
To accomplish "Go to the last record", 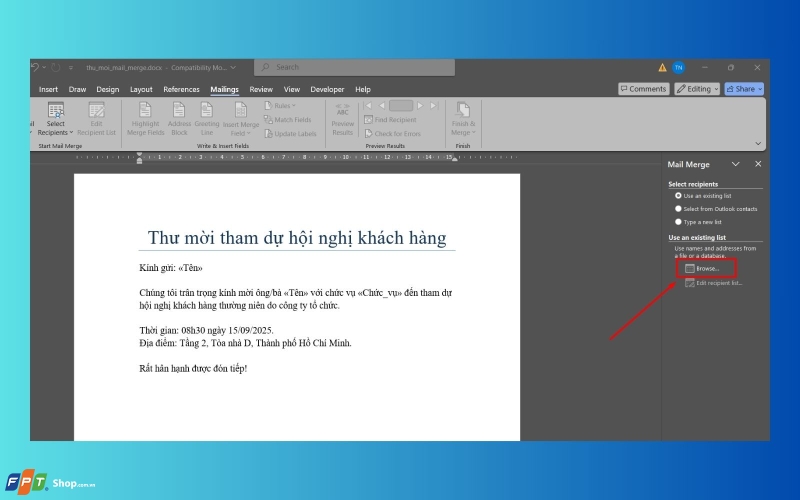I will [434, 106].
